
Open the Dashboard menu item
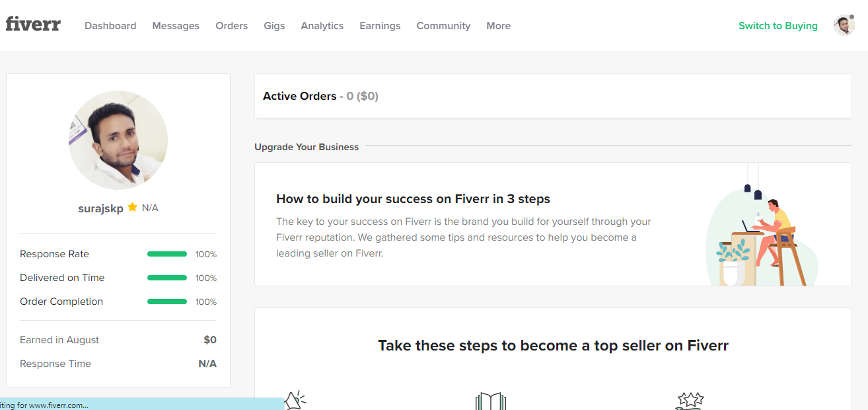pyautogui.click(x=110, y=26)
